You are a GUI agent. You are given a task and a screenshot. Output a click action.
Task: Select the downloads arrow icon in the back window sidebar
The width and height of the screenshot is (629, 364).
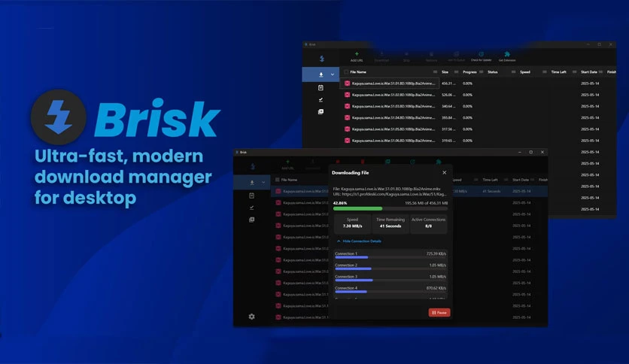[x=321, y=74]
